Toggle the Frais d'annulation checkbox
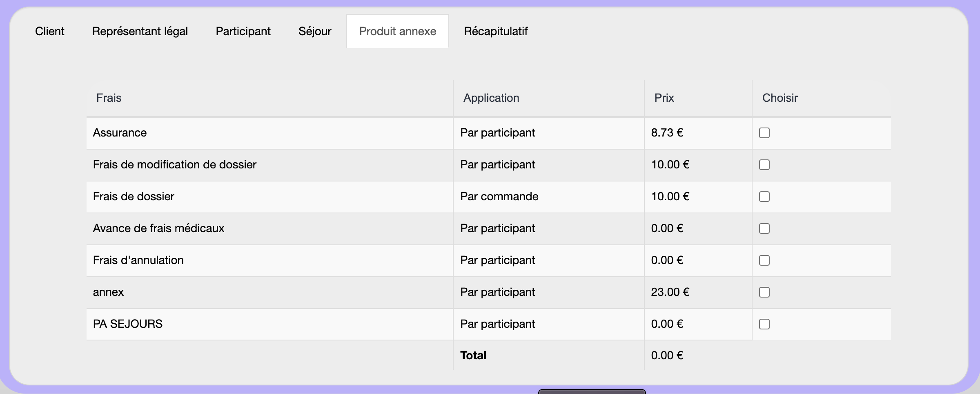 (764, 260)
